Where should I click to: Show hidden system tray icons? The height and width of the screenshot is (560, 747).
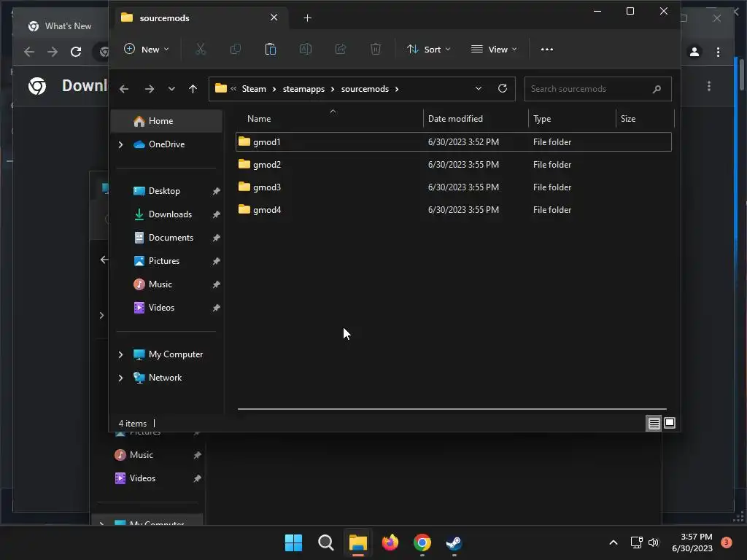pyautogui.click(x=614, y=542)
